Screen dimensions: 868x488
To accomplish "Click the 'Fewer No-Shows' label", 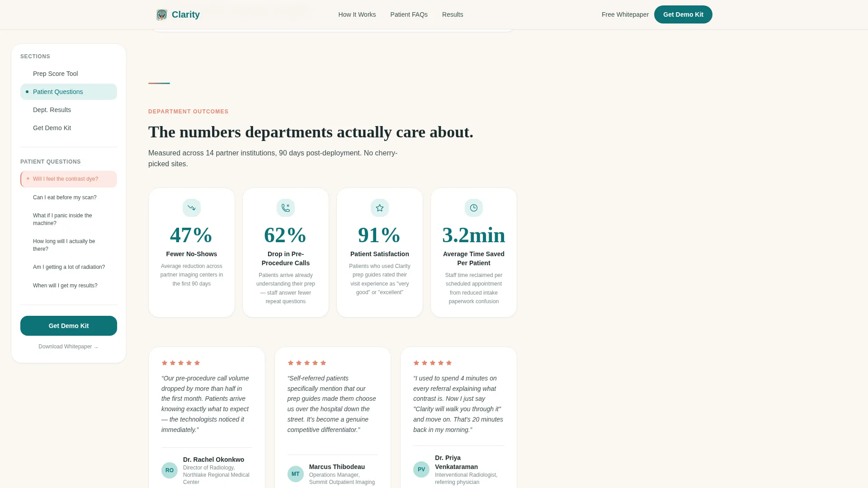I will tap(192, 254).
